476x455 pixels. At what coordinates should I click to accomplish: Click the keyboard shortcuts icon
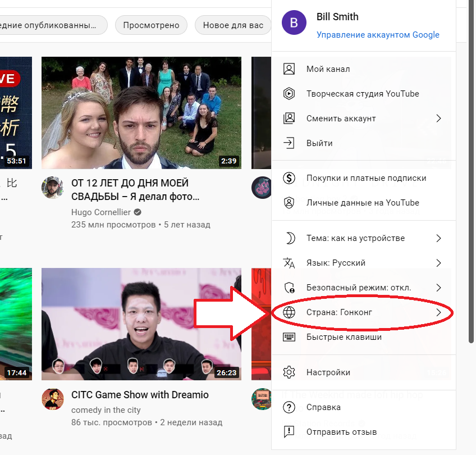point(289,337)
